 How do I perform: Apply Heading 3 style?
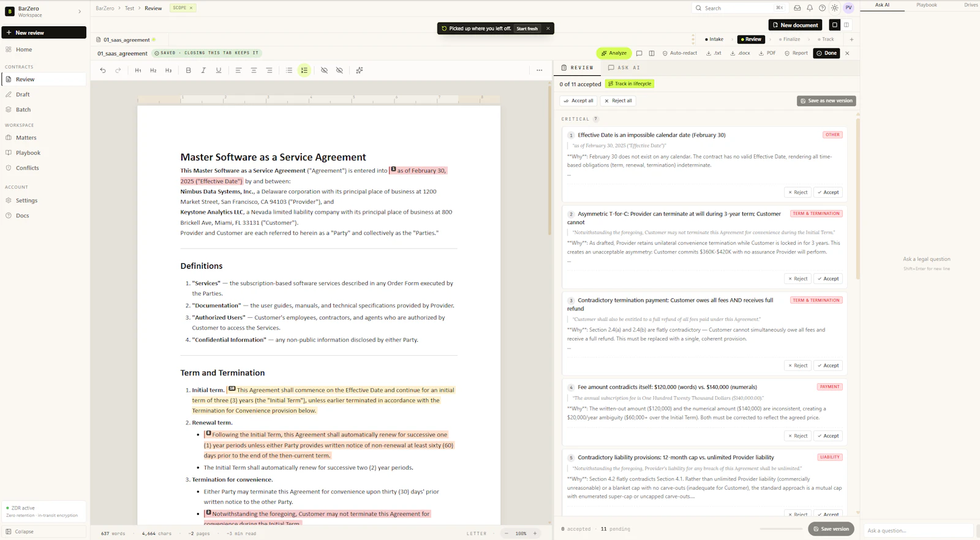point(168,70)
